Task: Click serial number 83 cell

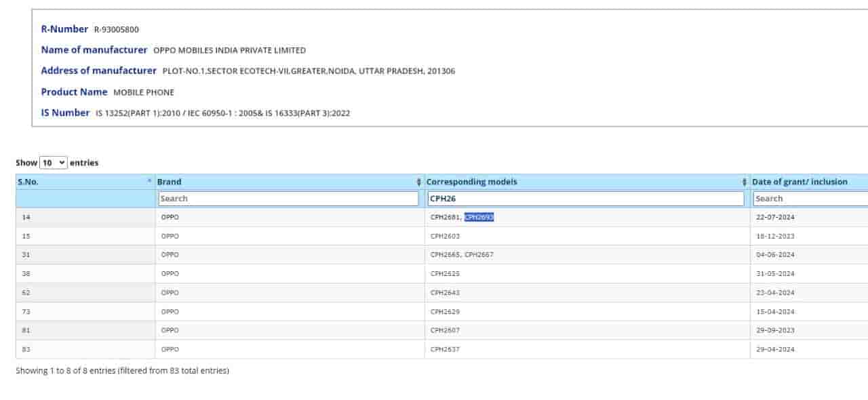Action: pyautogui.click(x=26, y=349)
